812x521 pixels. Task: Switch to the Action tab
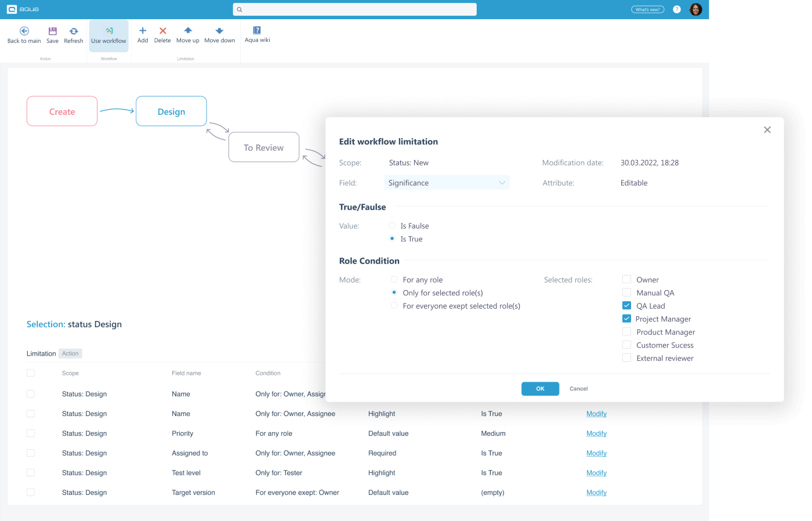click(x=70, y=353)
